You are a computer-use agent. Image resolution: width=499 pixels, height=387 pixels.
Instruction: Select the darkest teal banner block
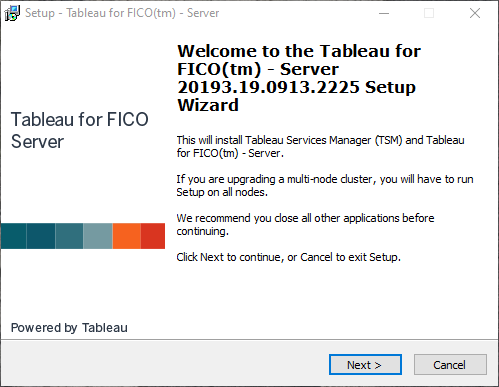point(41,236)
